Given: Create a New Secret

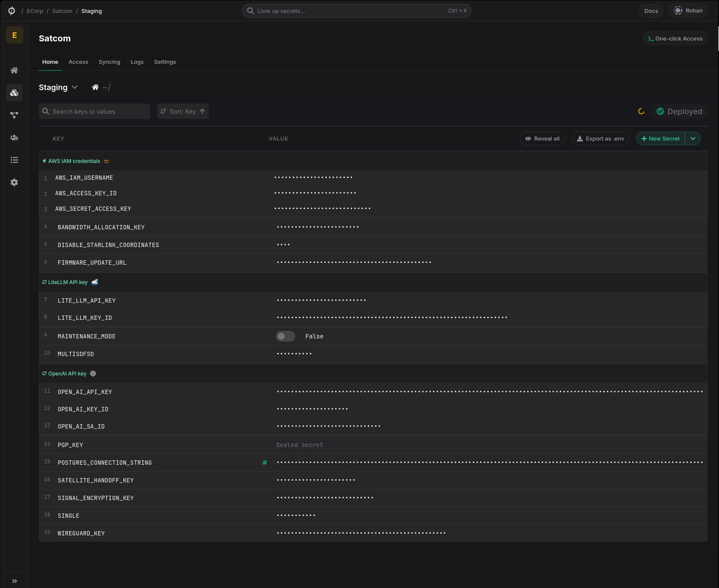Looking at the screenshot, I should [x=660, y=139].
